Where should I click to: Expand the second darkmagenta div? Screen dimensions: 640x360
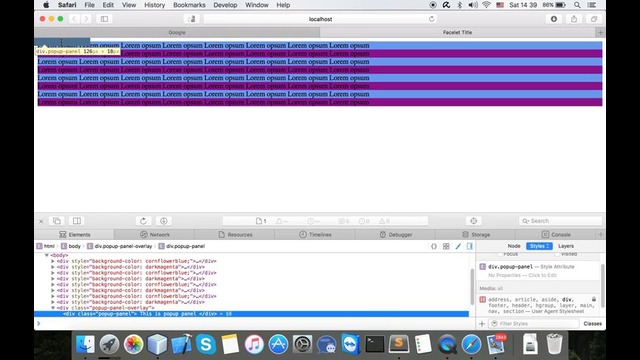pos(53,279)
